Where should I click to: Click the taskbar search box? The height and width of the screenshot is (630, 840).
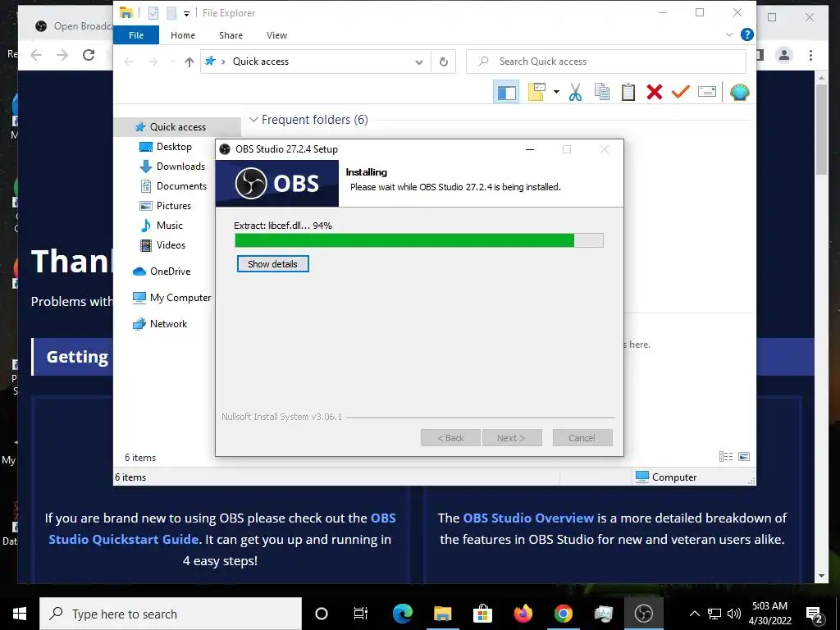click(171, 614)
